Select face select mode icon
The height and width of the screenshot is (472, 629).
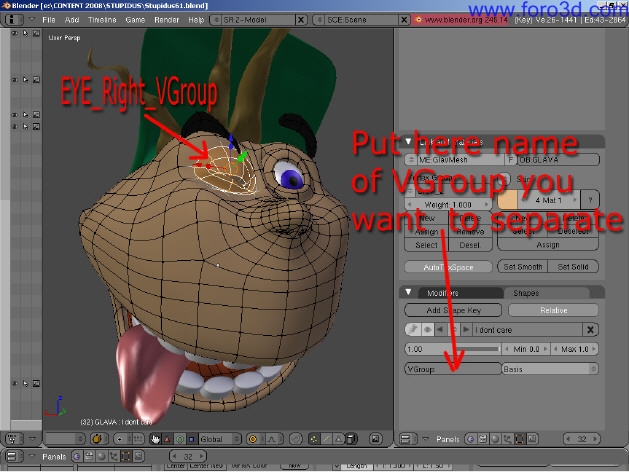338,439
